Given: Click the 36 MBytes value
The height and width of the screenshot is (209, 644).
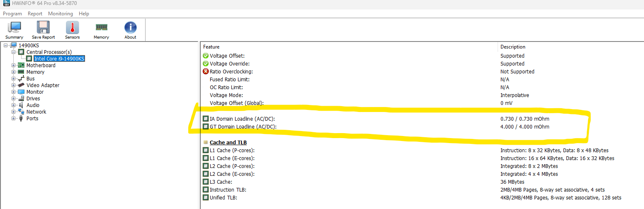Looking at the screenshot, I should tap(512, 182).
